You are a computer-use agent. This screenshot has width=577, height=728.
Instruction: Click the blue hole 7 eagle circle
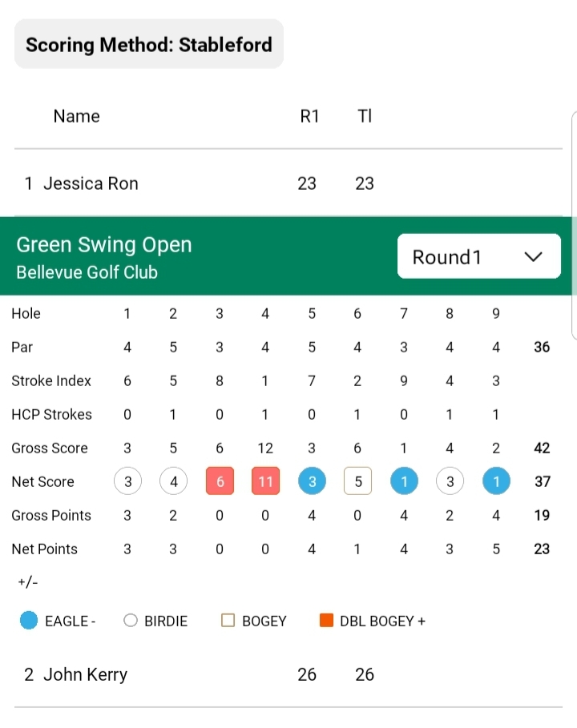pos(404,481)
